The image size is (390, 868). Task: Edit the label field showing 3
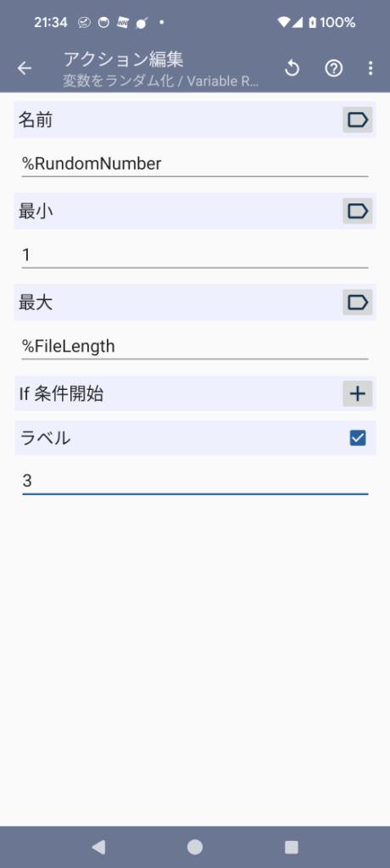[195, 481]
